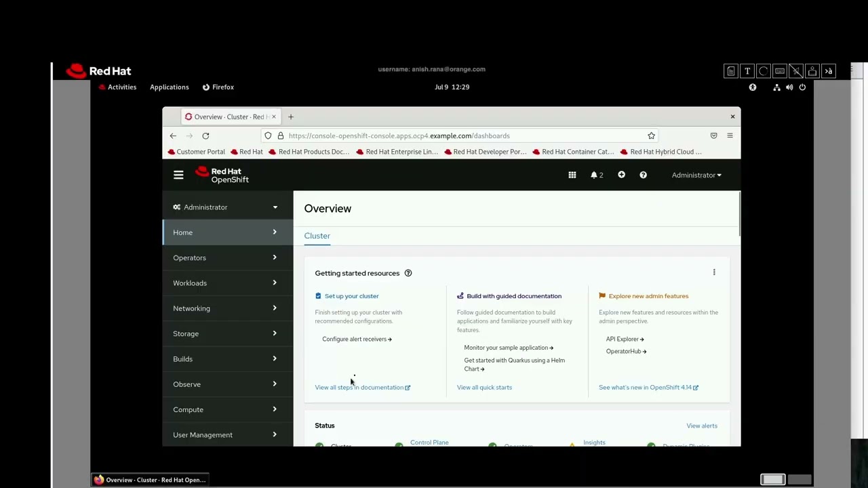The height and width of the screenshot is (488, 868).
Task: Click the date and time clock
Action: click(x=452, y=87)
